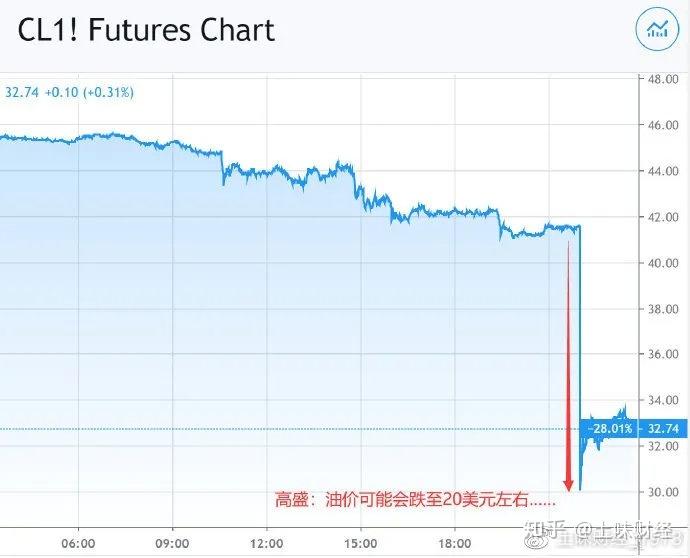Click the -28.01% change label
690x558 pixels.
(x=609, y=428)
